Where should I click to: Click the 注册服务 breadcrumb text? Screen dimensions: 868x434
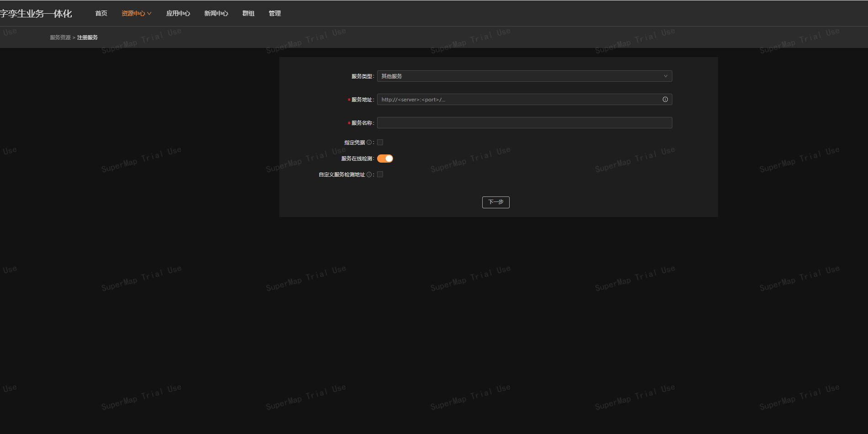(87, 37)
